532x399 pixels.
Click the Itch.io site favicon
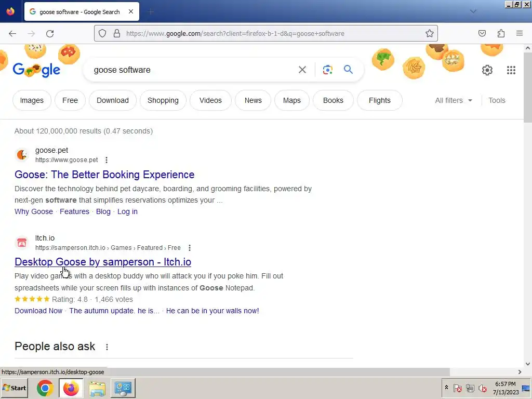coord(22,243)
